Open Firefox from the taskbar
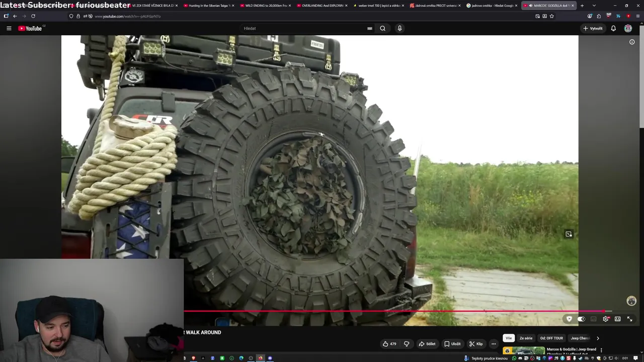644x362 pixels. [260, 358]
